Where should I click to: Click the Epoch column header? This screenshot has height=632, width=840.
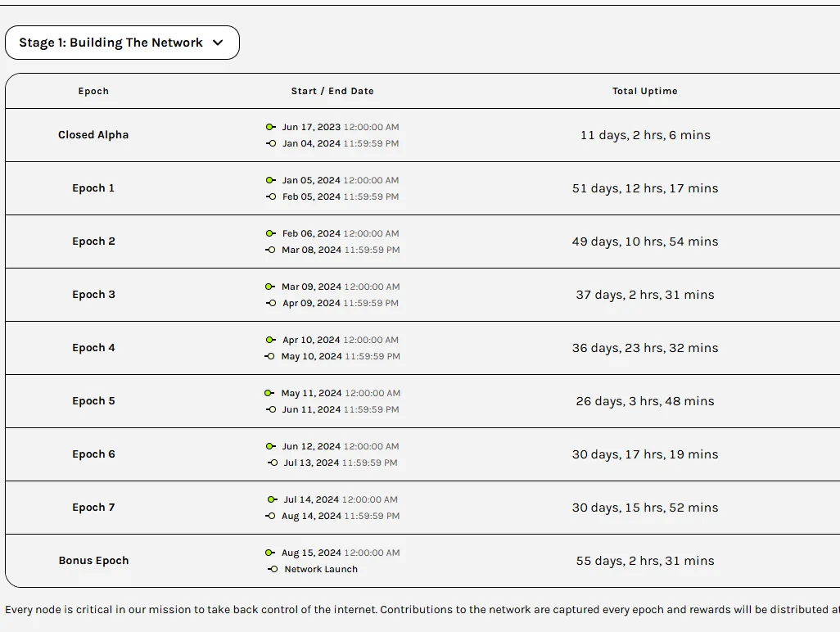(x=93, y=91)
